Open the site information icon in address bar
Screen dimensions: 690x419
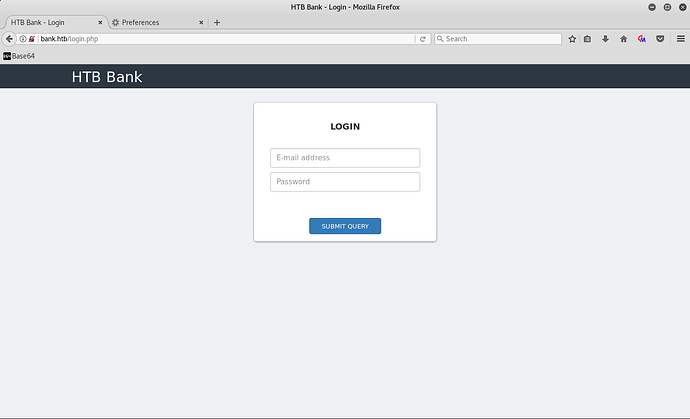coord(23,39)
